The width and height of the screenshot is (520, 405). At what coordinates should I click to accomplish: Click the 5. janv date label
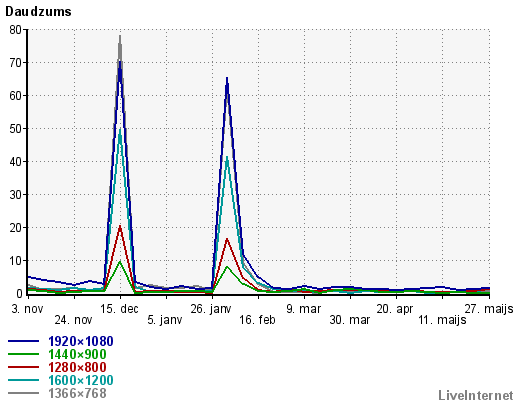point(165,320)
